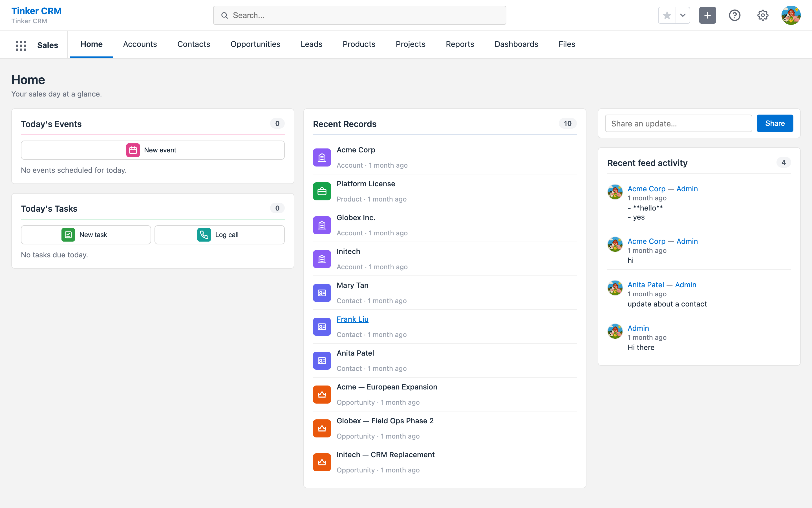Open the settings gear icon
Screen dimensions: 812x508
(763, 16)
